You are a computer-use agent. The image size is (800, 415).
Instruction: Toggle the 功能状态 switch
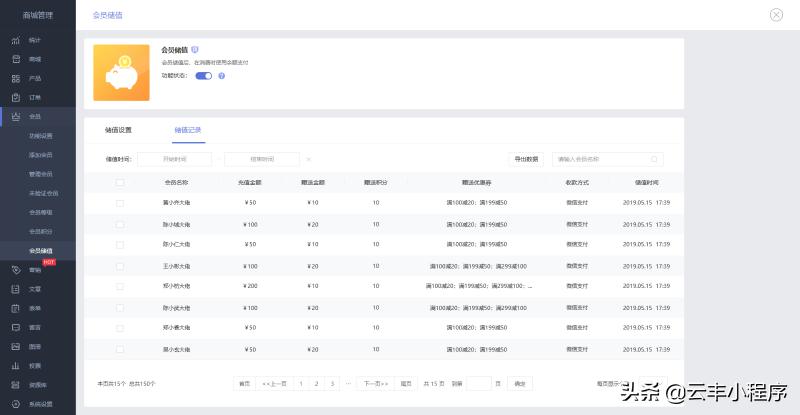pos(204,76)
